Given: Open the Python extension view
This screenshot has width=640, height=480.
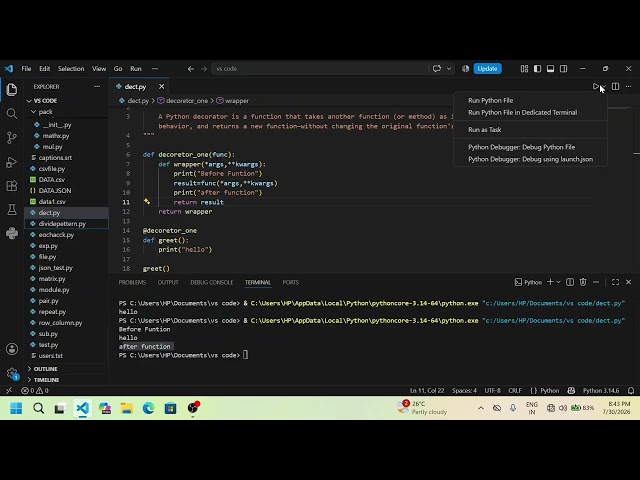Looking at the screenshot, I should (12, 233).
